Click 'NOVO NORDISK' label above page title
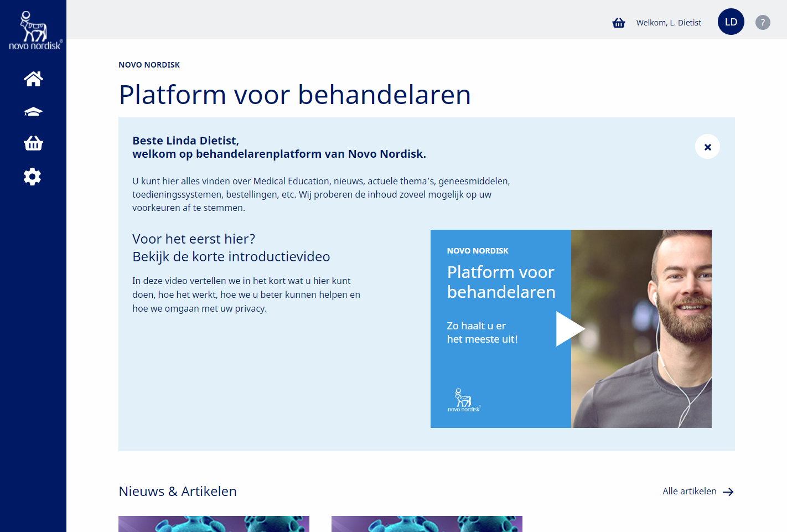 (x=149, y=65)
